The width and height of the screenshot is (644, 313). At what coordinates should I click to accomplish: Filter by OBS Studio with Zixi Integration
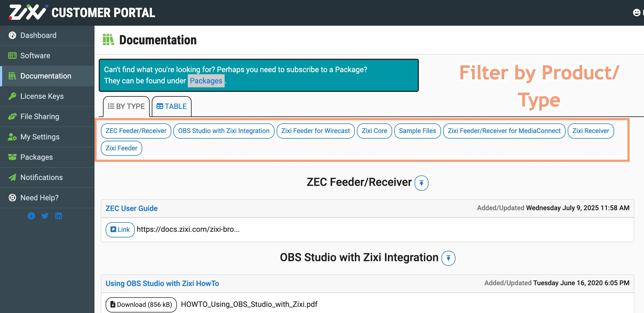pos(224,131)
